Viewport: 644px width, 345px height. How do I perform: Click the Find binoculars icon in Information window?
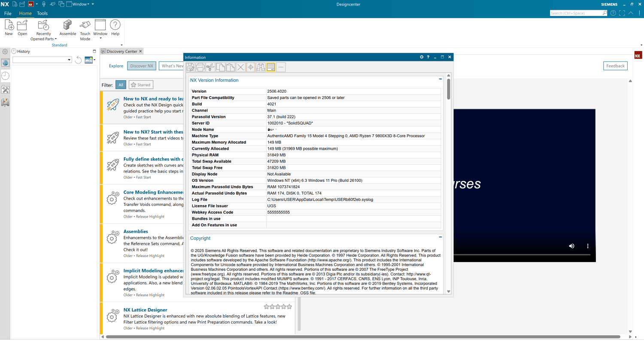(x=261, y=67)
